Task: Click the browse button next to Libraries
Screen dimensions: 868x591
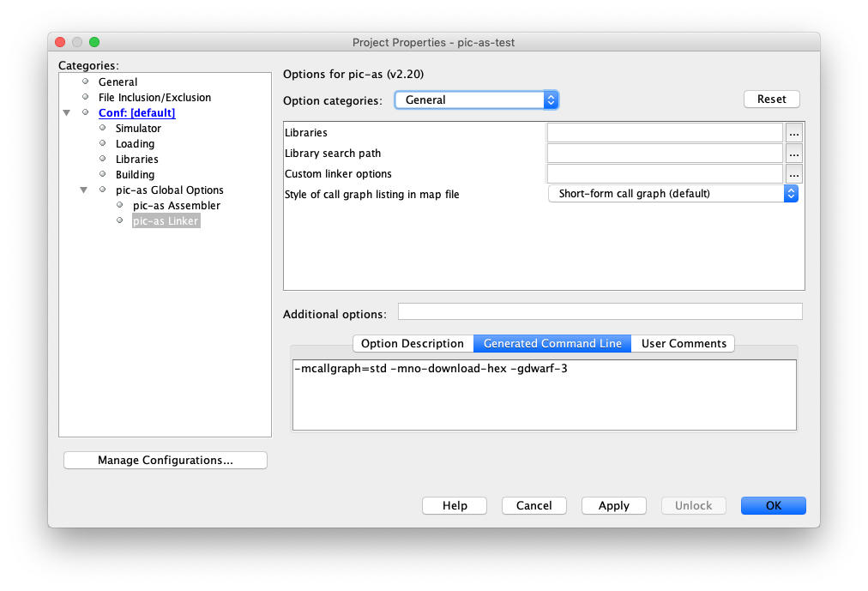Action: click(793, 133)
